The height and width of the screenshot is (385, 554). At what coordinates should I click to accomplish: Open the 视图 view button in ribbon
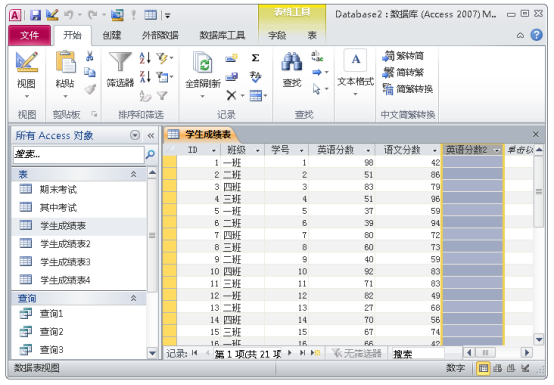[x=26, y=75]
